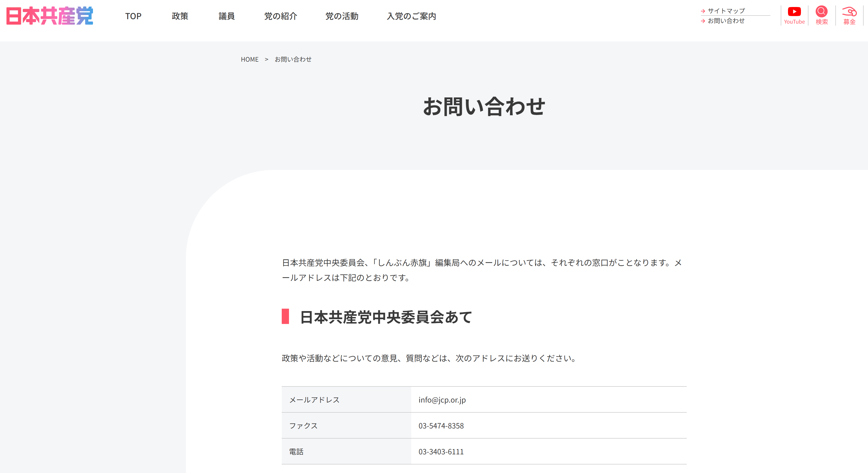Click the メールアドレス table label
This screenshot has height=473, width=868.
tap(314, 400)
